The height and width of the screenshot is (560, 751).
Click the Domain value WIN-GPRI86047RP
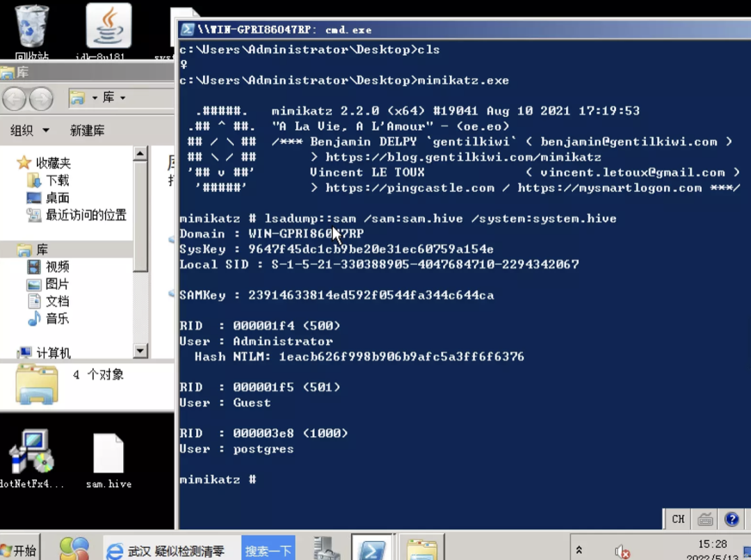pyautogui.click(x=306, y=234)
